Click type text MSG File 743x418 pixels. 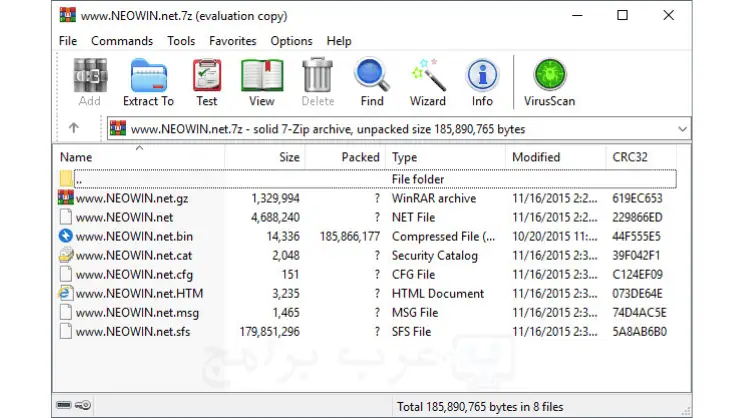point(415,312)
